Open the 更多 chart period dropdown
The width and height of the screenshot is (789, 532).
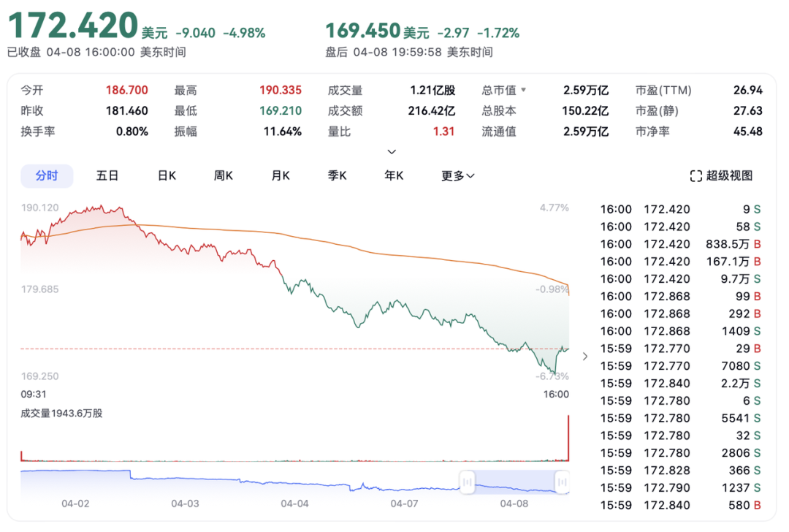pos(458,176)
